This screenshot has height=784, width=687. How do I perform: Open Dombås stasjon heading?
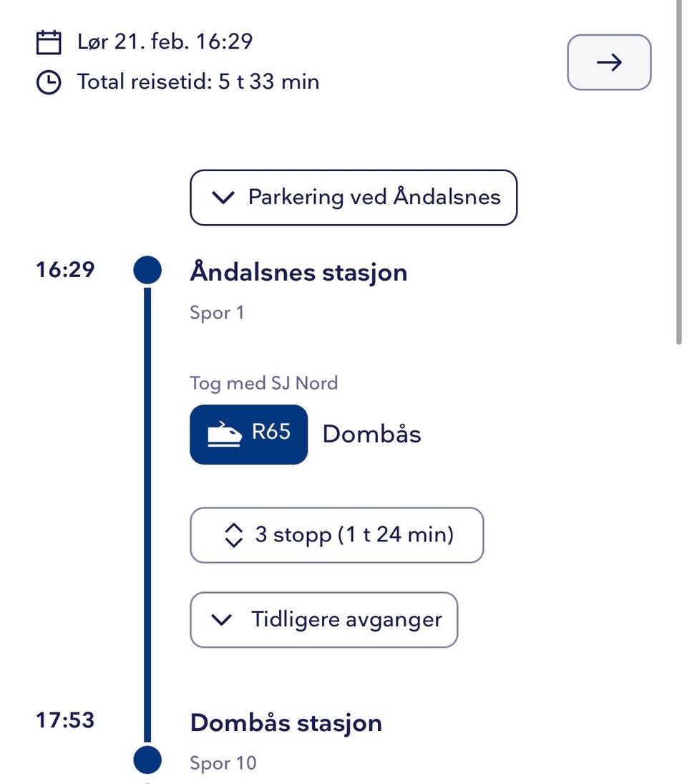[286, 723]
